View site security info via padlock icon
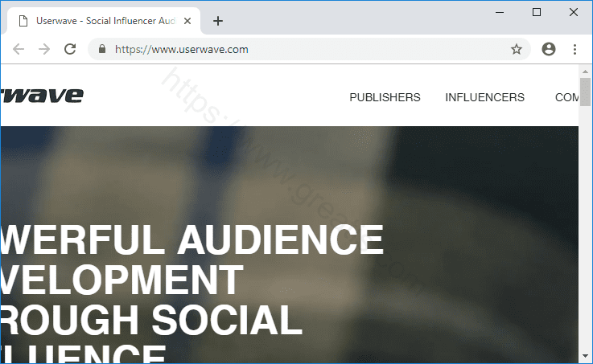This screenshot has height=364, width=593. coord(101,49)
